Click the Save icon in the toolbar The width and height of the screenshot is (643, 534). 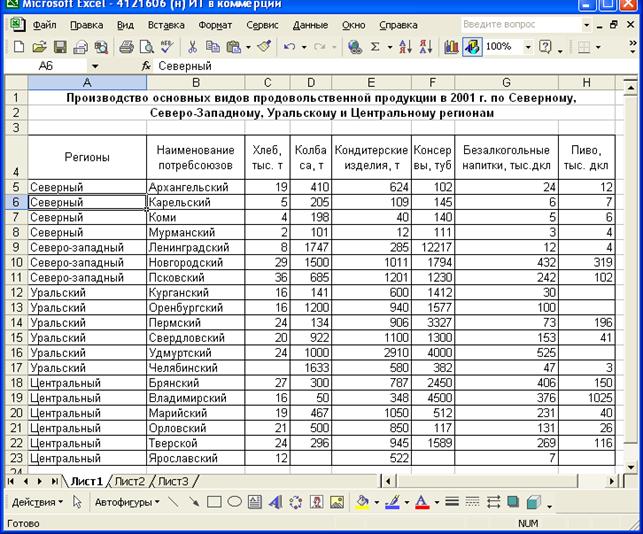(59, 46)
